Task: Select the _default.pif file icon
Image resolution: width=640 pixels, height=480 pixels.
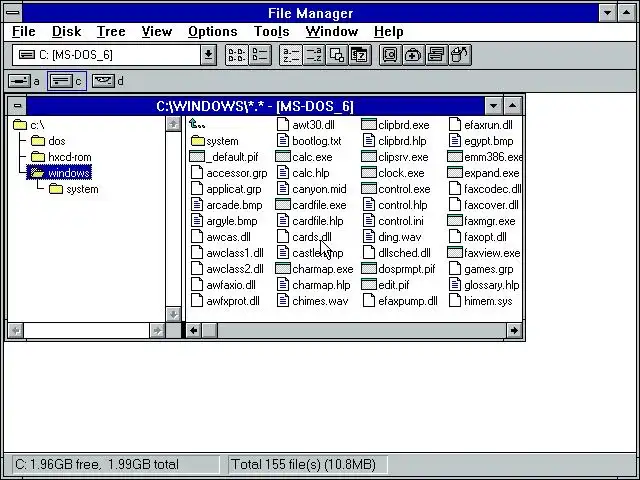Action: pyautogui.click(x=197, y=157)
